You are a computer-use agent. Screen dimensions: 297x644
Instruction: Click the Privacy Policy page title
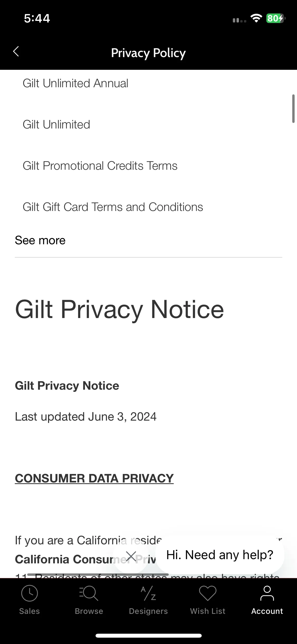tap(148, 53)
